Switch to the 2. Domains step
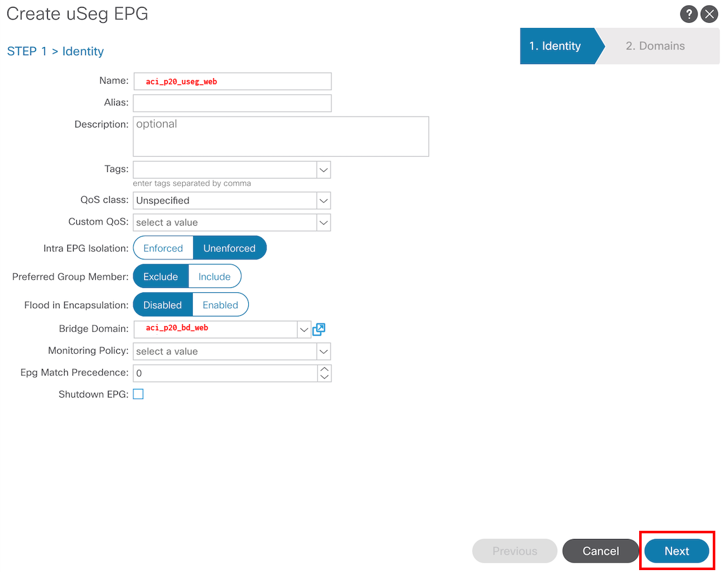This screenshot has width=728, height=572. point(655,46)
